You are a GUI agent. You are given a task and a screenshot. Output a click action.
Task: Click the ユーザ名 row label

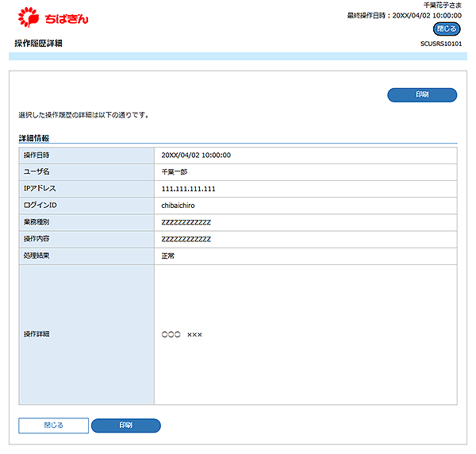tap(36, 172)
